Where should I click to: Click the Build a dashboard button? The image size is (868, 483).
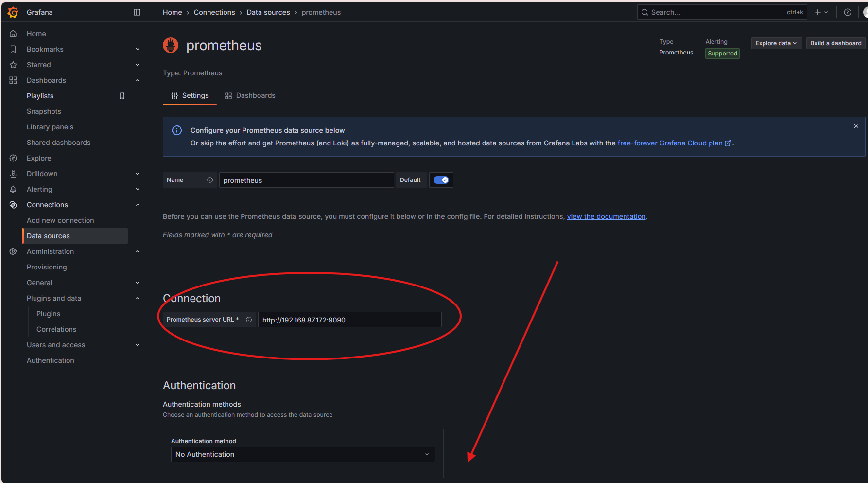[x=835, y=43]
